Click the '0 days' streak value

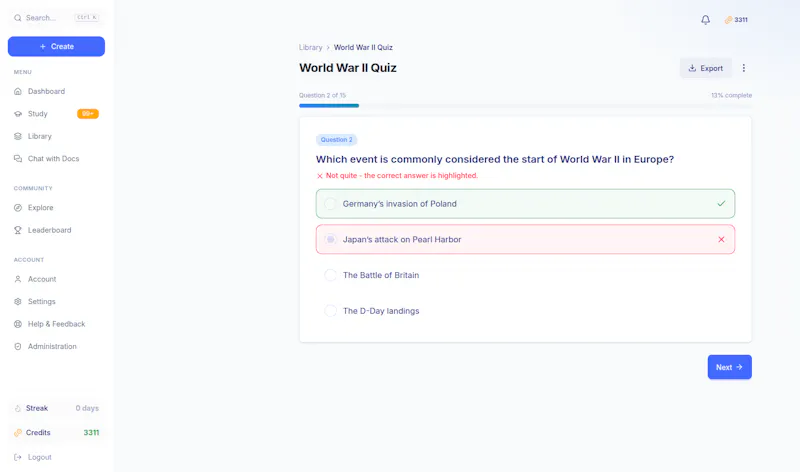pyautogui.click(x=87, y=408)
